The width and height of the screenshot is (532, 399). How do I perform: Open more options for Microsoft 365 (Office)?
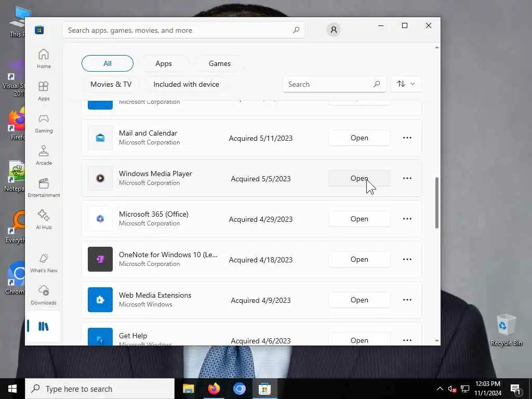[407, 219]
